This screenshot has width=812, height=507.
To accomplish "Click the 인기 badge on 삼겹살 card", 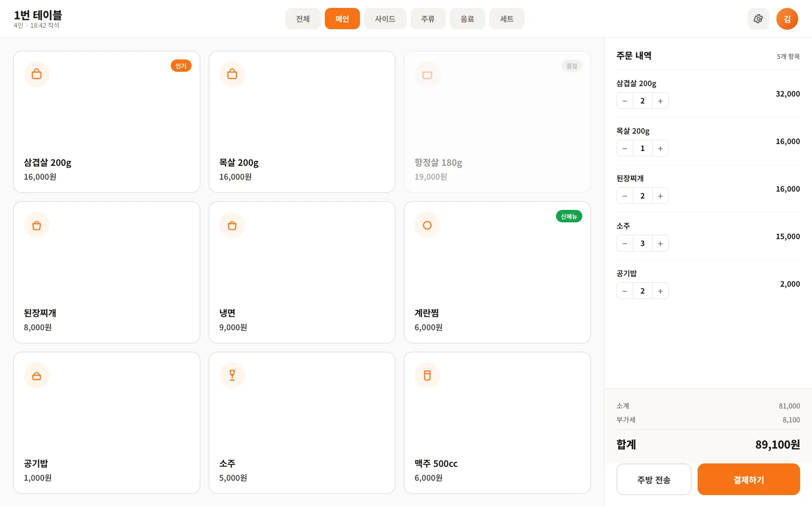I will tap(181, 66).
